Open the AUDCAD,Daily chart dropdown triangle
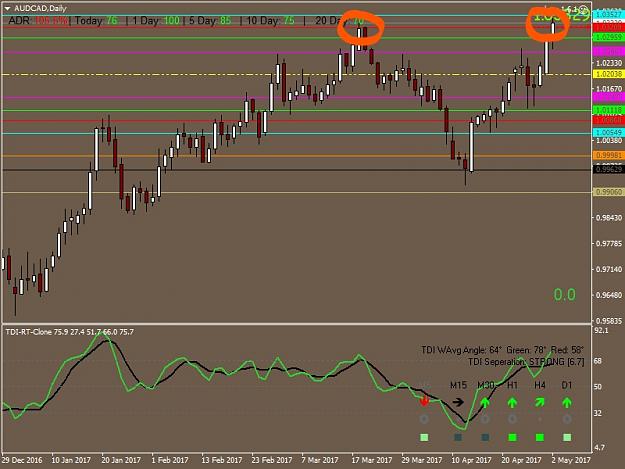Viewport: 625px width, 469px height. point(7,8)
